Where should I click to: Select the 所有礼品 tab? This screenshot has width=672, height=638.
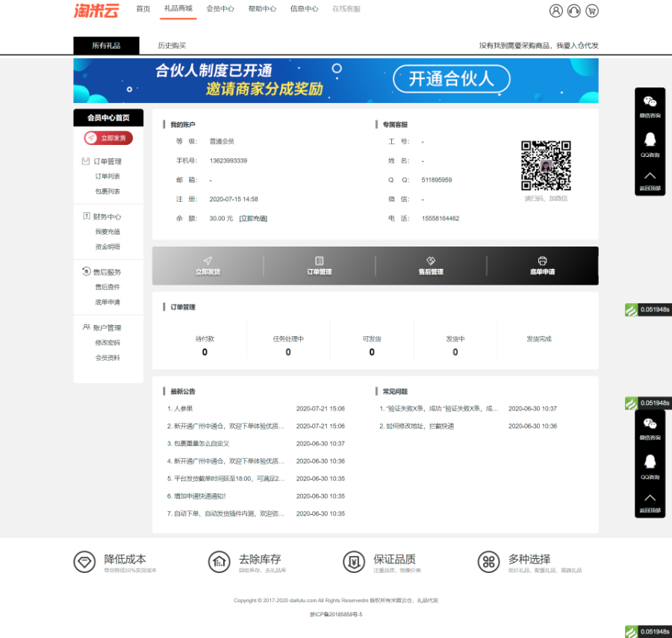click(x=106, y=46)
